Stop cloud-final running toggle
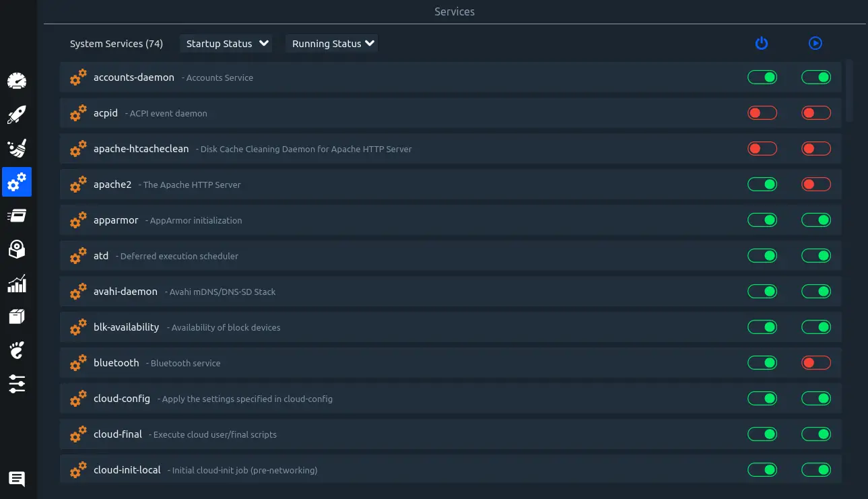The height and width of the screenshot is (499, 868). (816, 434)
